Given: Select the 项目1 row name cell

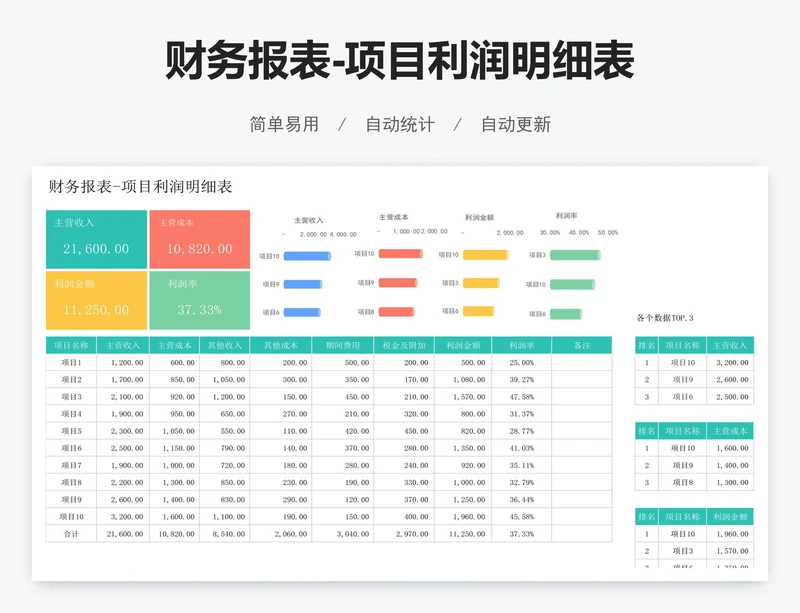Looking at the screenshot, I should point(71,362).
